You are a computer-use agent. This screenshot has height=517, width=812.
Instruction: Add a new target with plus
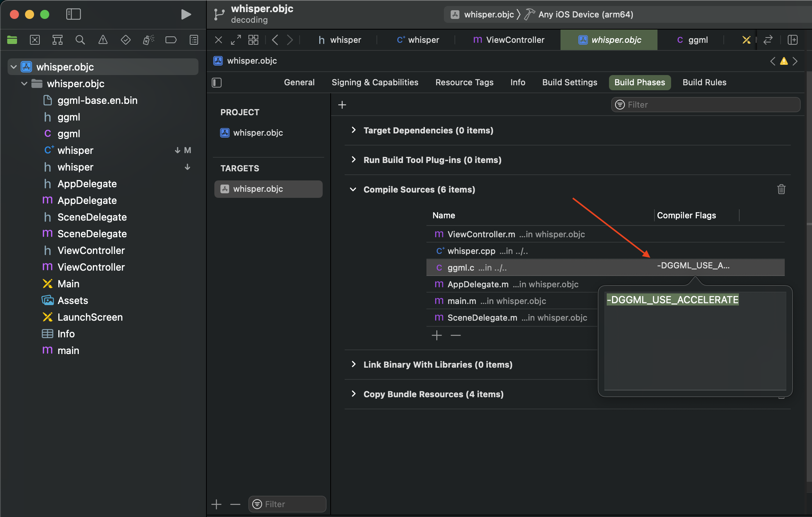[x=216, y=504]
